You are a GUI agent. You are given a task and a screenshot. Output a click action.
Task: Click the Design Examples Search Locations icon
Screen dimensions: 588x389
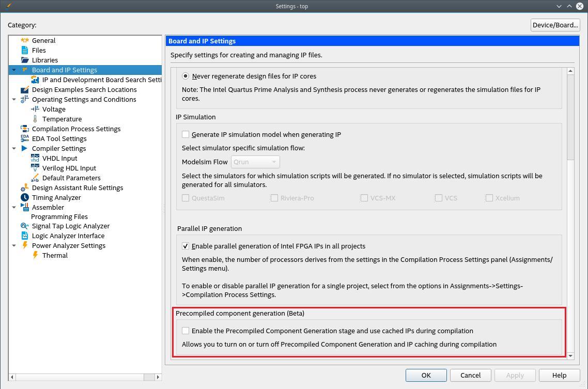[25, 89]
